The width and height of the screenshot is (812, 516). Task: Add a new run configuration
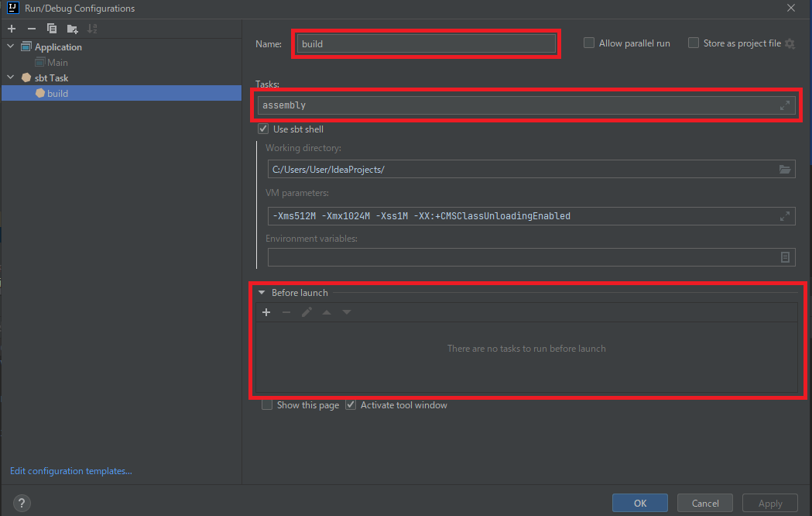tap(12, 28)
